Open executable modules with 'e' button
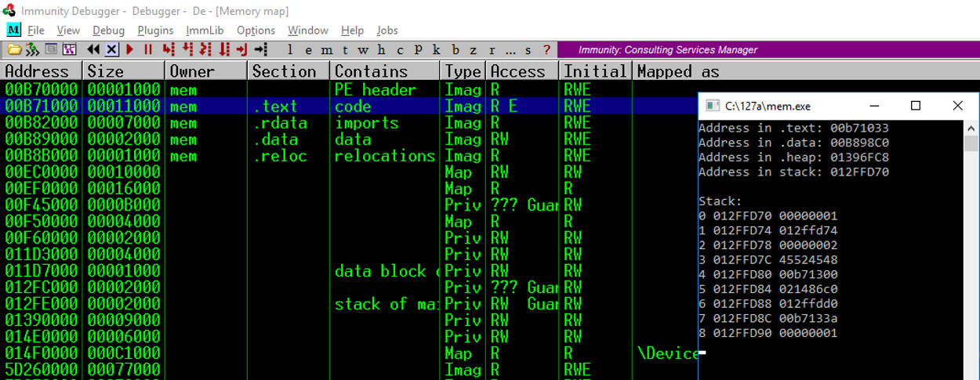The height and width of the screenshot is (380, 980). click(308, 49)
